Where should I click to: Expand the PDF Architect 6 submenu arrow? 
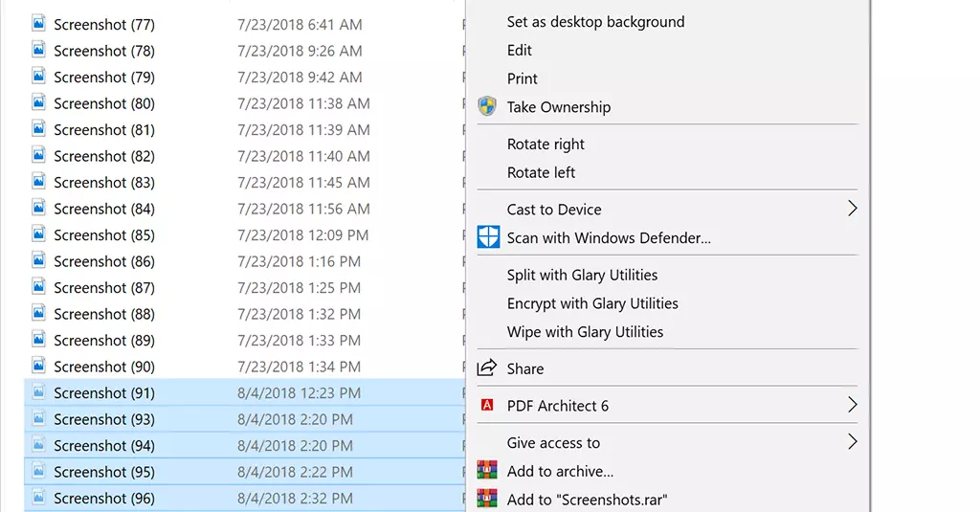pos(852,406)
